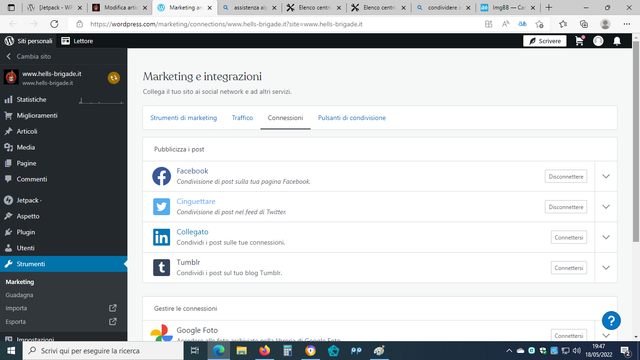Select the Connessioni tab
Image resolution: width=640 pixels, height=360 pixels.
click(285, 118)
